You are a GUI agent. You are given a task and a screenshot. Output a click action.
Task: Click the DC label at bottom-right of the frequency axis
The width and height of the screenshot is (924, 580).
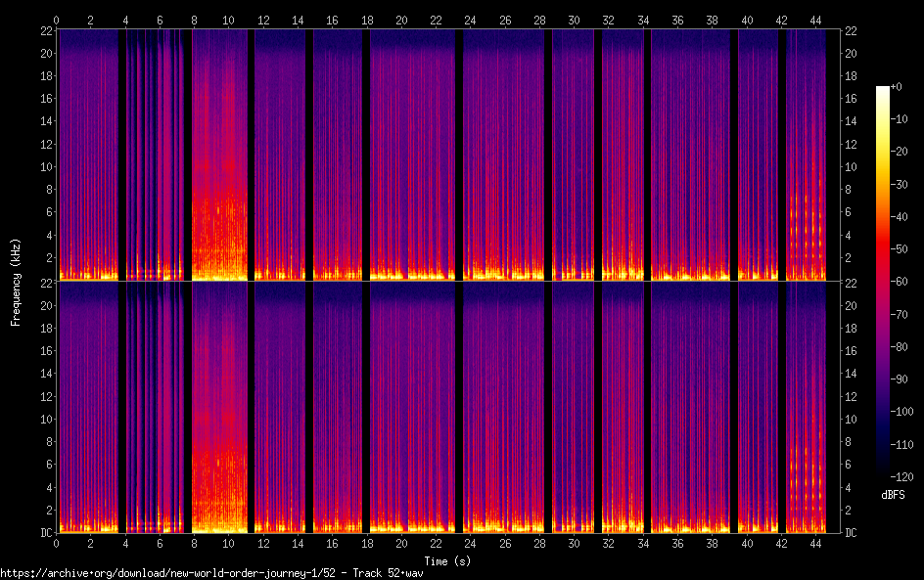pos(851,532)
